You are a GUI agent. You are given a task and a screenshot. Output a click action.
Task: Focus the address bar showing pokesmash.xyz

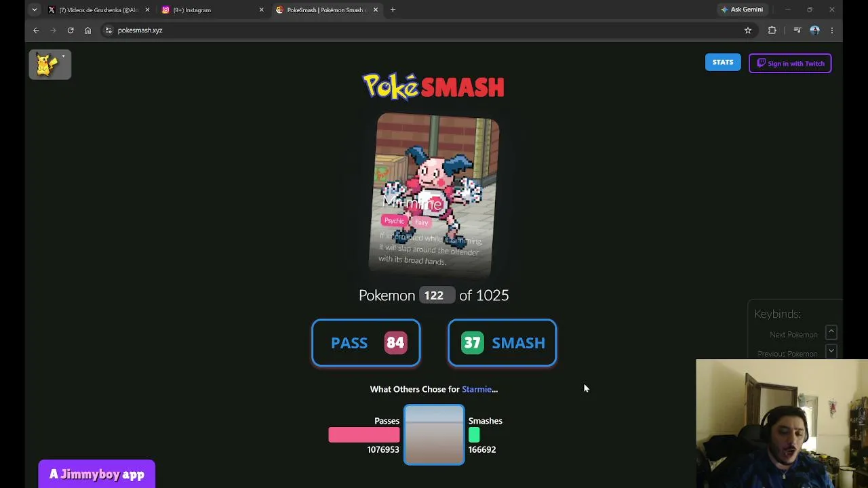click(x=427, y=30)
